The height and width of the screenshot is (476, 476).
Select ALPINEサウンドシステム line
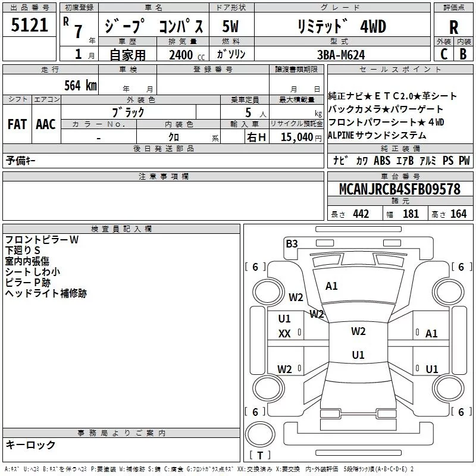pos(377,135)
